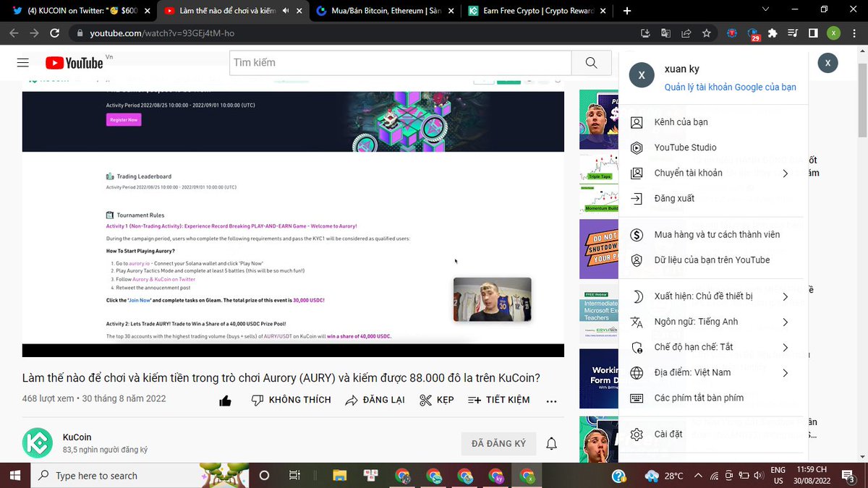The width and height of the screenshot is (868, 488).
Task: Reload the page
Action: click(x=56, y=33)
